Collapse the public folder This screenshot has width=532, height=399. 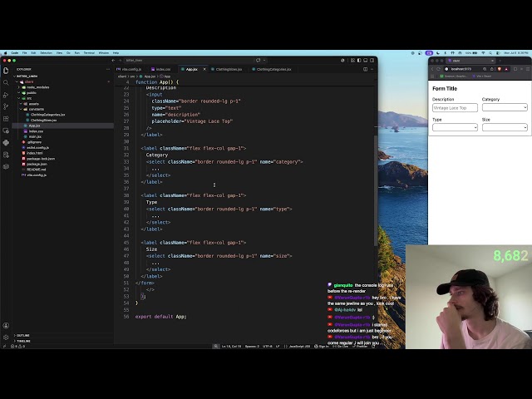tap(32, 92)
